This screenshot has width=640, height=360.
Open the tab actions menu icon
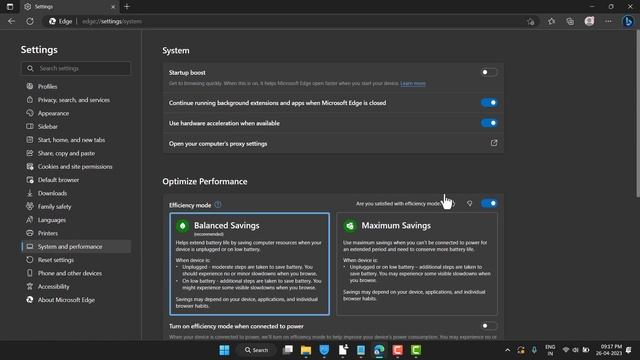point(10,7)
